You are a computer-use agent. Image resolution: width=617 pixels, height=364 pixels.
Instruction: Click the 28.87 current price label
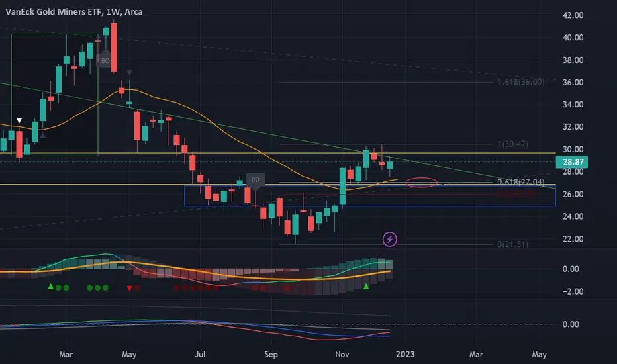point(572,162)
